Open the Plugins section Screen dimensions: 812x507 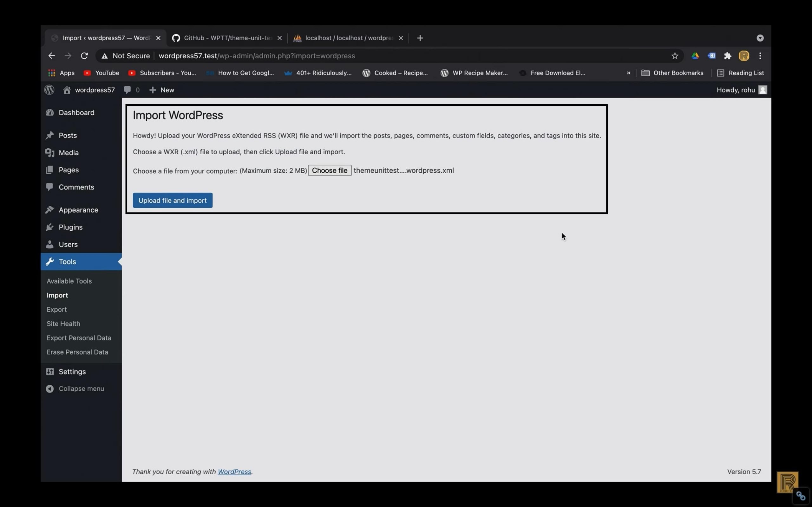click(70, 227)
